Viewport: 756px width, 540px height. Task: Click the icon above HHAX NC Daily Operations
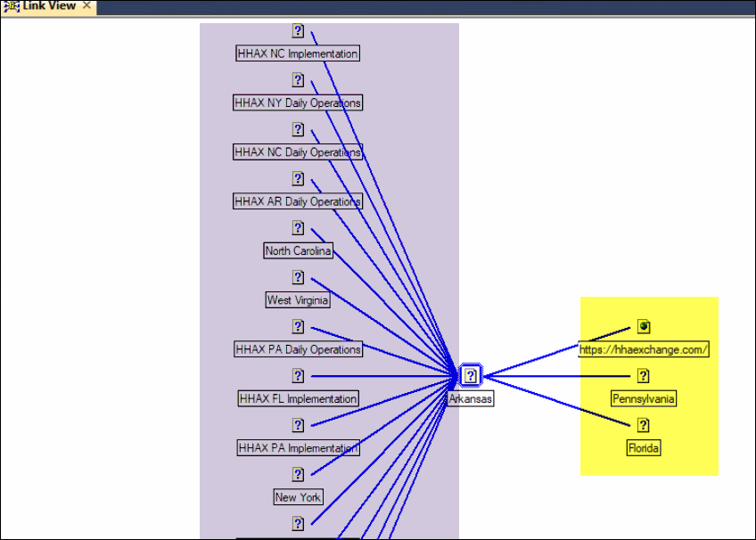(298, 129)
